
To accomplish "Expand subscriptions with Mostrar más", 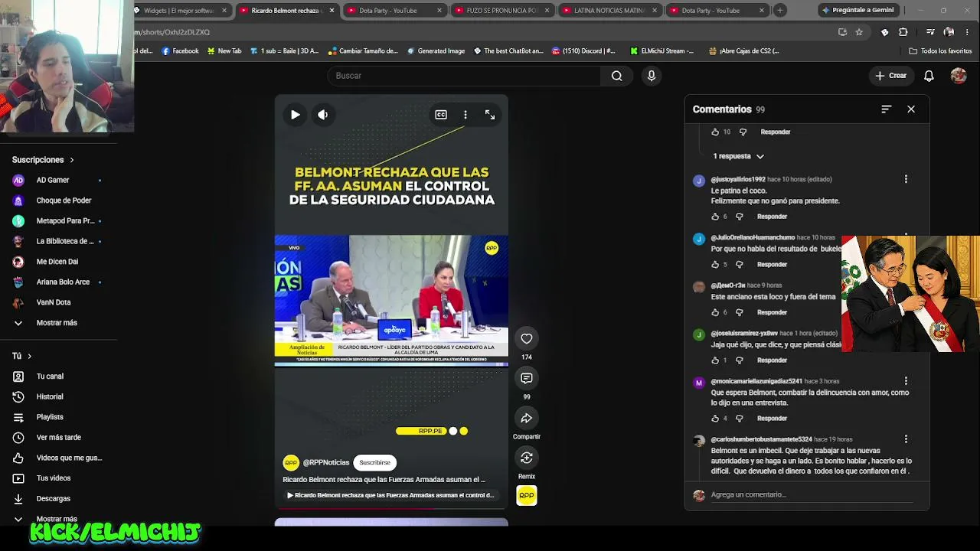I will 58,323.
